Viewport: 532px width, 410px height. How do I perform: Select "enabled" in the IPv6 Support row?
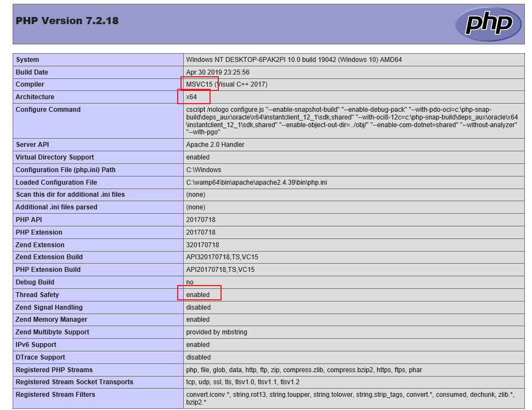pyautogui.click(x=198, y=345)
